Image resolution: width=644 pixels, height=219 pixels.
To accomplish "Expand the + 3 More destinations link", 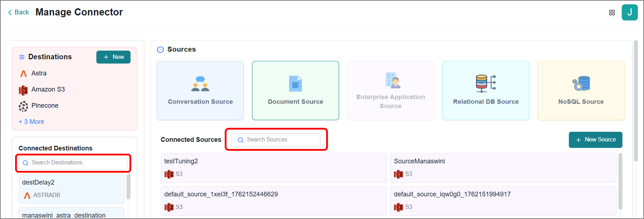I will point(31,122).
